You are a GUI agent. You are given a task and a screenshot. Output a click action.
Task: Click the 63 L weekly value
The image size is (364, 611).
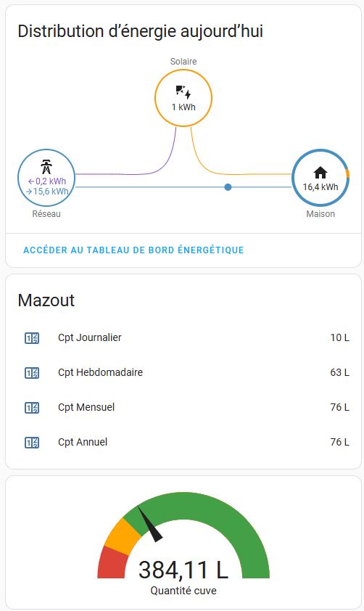pyautogui.click(x=340, y=372)
